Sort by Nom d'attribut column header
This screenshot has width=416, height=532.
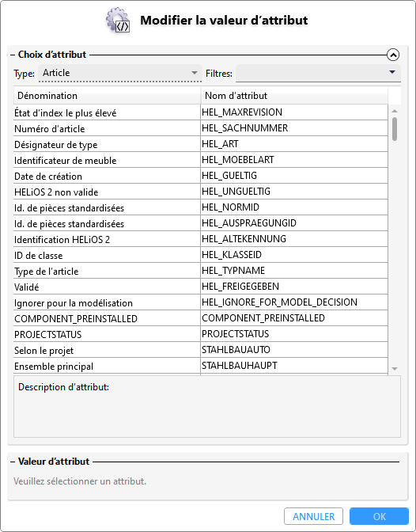tap(294, 96)
